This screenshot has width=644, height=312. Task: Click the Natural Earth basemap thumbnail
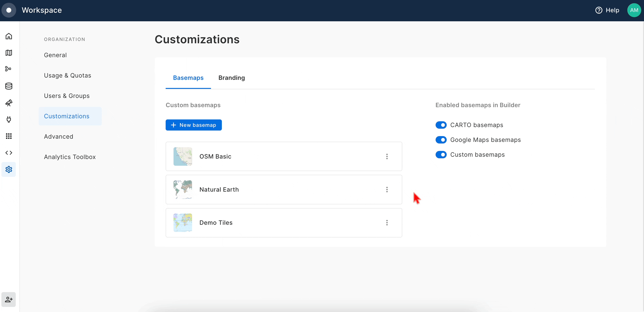click(x=183, y=189)
